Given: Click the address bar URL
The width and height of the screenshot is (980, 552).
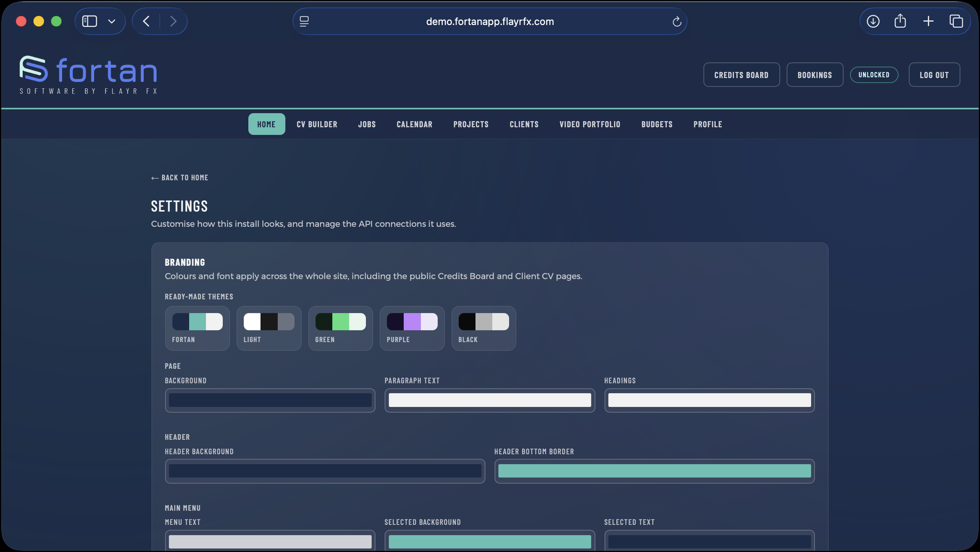Looking at the screenshot, I should pos(490,21).
